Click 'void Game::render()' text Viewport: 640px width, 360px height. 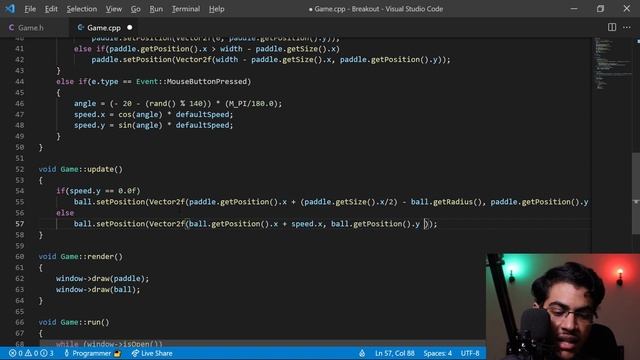(80, 256)
